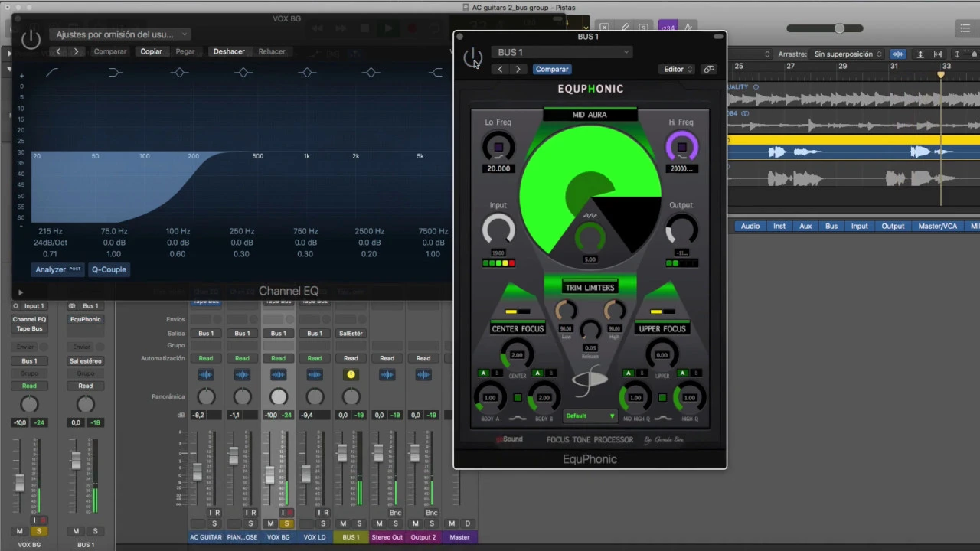The image size is (980, 551).
Task: Click the CENTER FOCUS button
Action: (x=518, y=329)
